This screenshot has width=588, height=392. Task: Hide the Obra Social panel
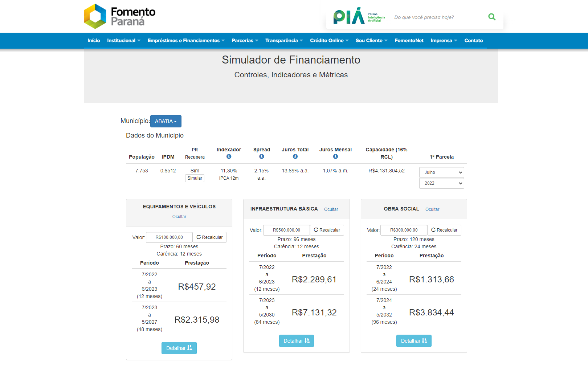(x=432, y=209)
